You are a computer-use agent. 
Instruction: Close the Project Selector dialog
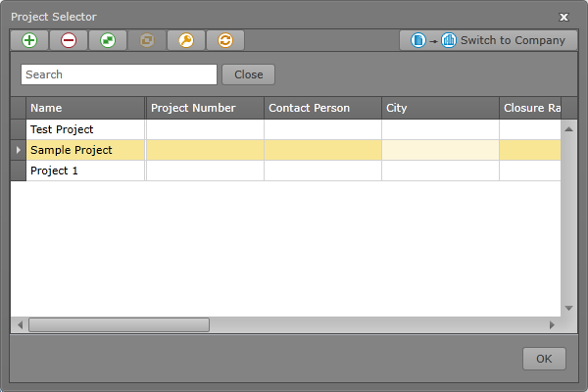(x=563, y=17)
